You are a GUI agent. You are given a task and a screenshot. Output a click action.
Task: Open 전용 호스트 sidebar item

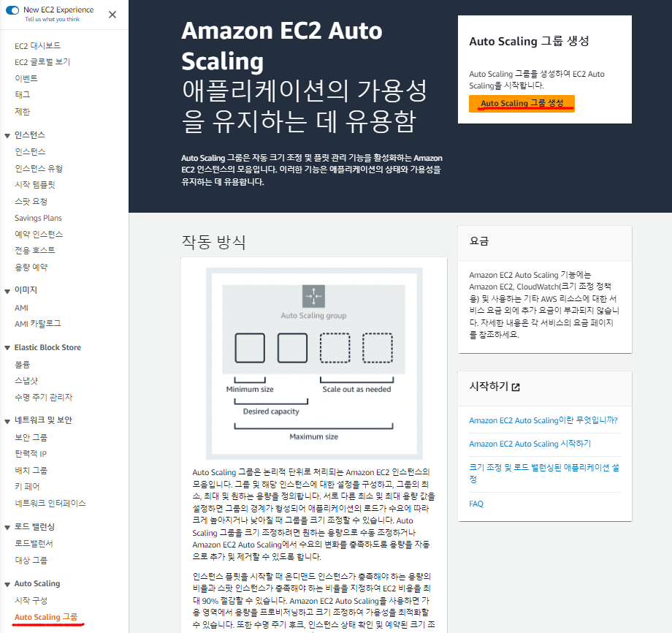35,251
